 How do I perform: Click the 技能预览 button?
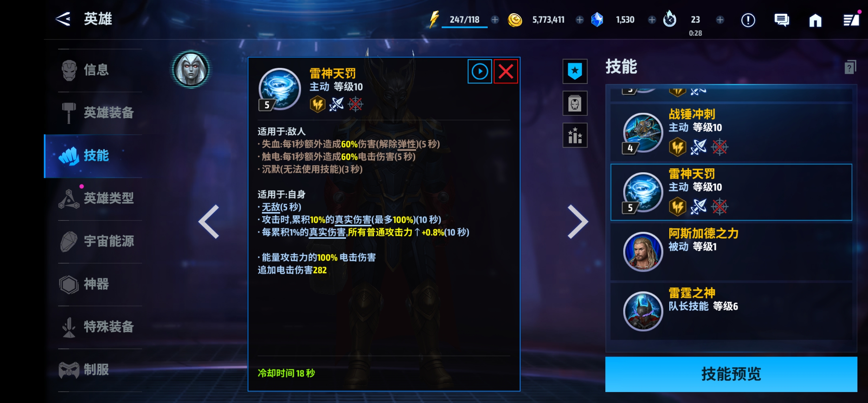click(x=731, y=374)
